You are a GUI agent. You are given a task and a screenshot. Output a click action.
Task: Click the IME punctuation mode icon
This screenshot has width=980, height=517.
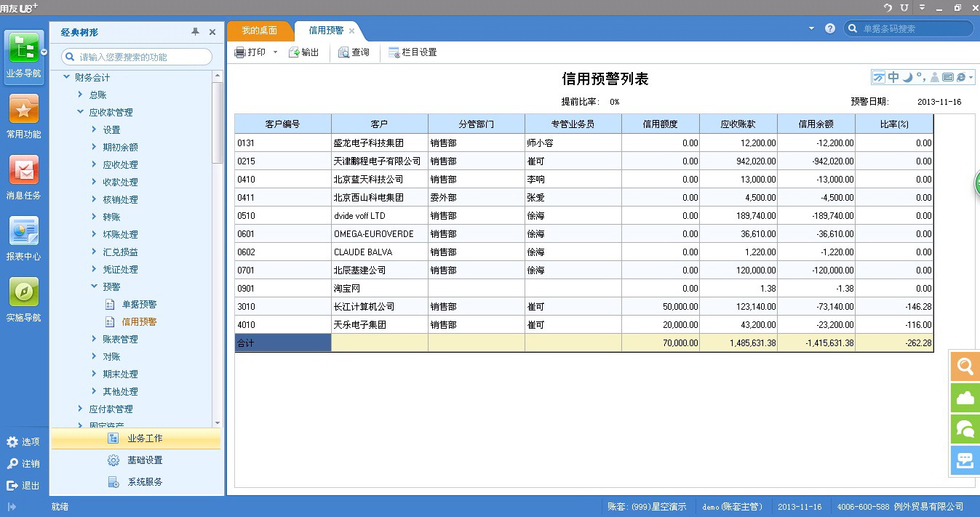click(x=921, y=77)
